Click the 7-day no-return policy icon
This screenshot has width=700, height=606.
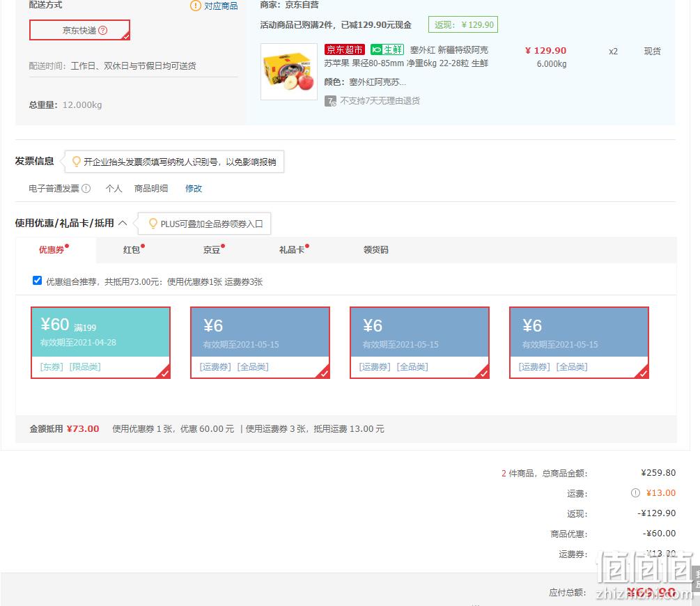330,101
